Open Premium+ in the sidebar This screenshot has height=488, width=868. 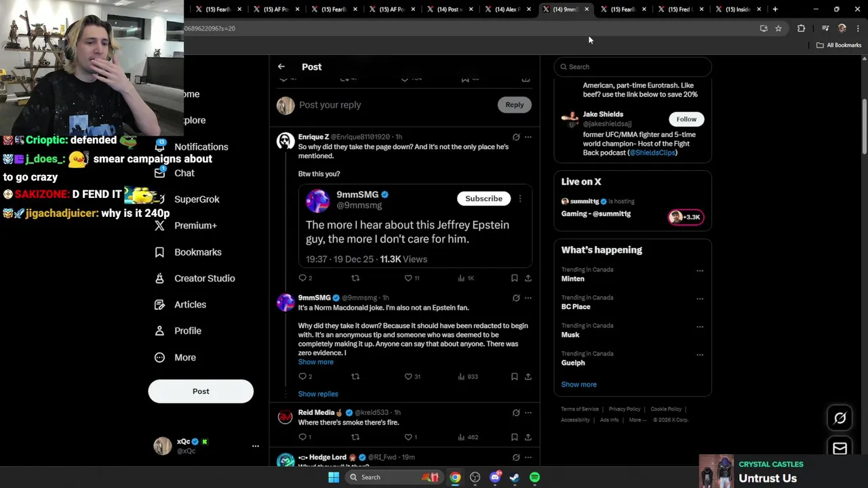tap(186, 226)
